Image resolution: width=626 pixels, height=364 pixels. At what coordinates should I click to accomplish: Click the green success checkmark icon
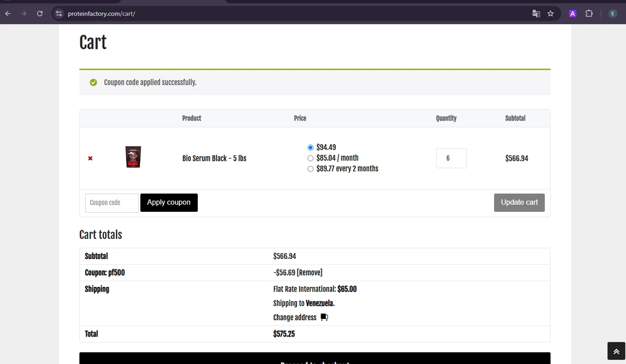pyautogui.click(x=93, y=83)
